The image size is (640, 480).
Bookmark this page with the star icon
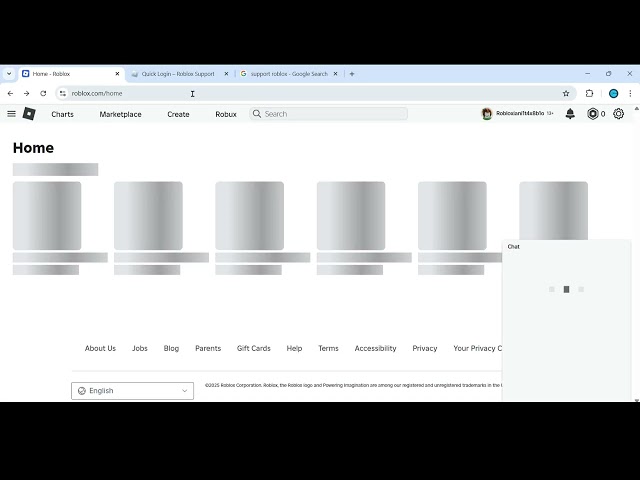click(x=566, y=93)
